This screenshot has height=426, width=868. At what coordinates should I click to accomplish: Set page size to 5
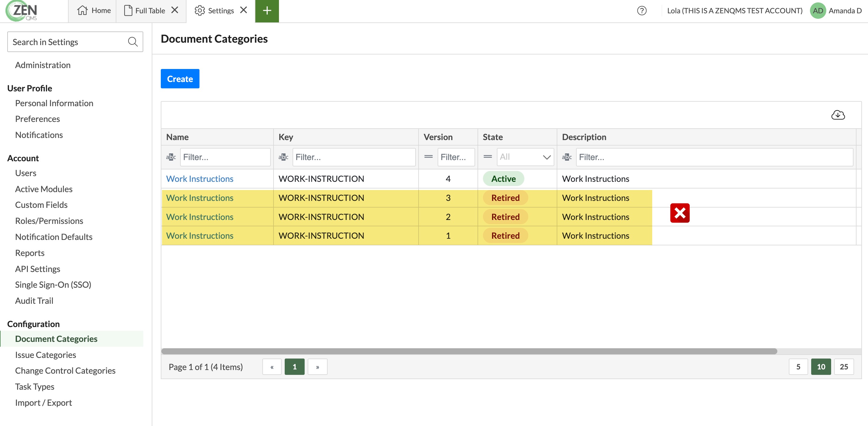point(798,367)
